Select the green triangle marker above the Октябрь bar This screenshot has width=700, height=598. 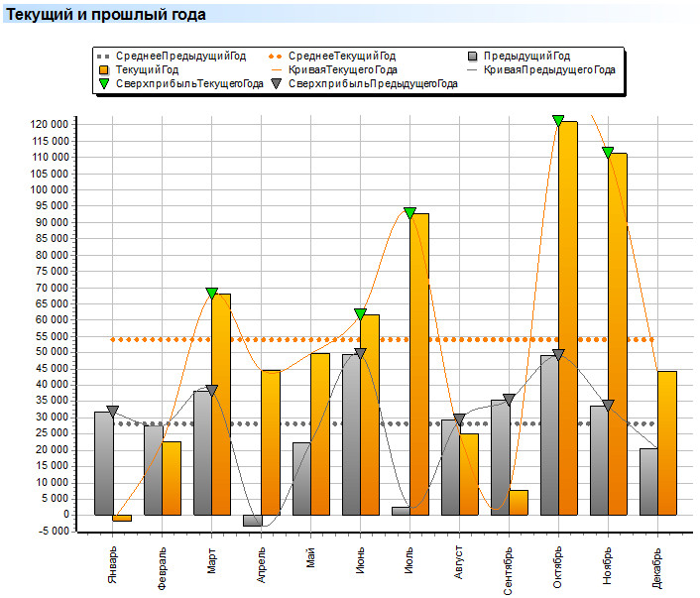(x=558, y=121)
